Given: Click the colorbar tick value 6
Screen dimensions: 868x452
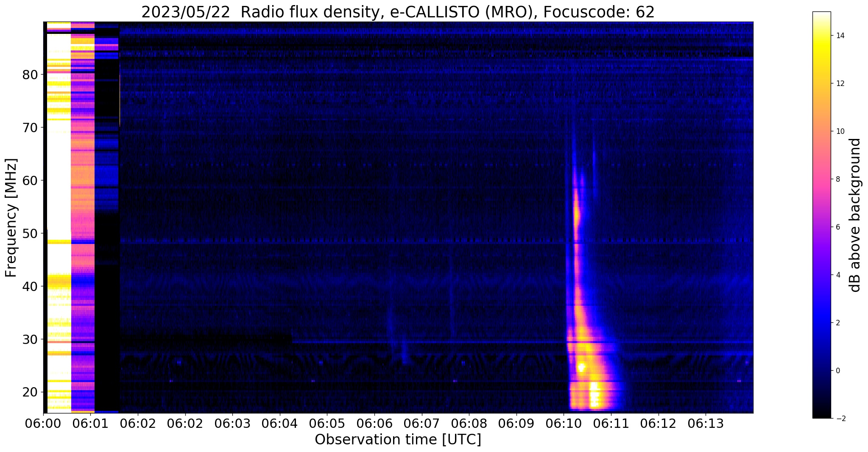Looking at the screenshot, I should coord(837,227).
